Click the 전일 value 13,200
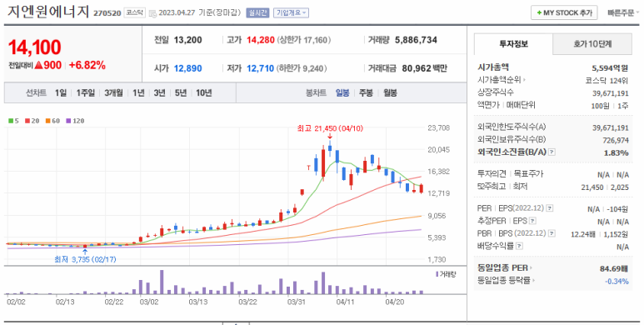 pyautogui.click(x=187, y=40)
